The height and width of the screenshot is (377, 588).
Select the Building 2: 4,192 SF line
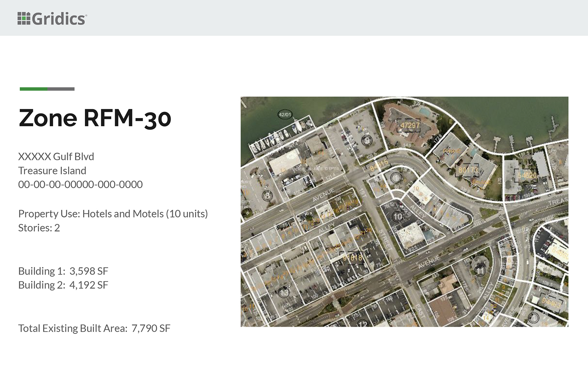tap(63, 285)
